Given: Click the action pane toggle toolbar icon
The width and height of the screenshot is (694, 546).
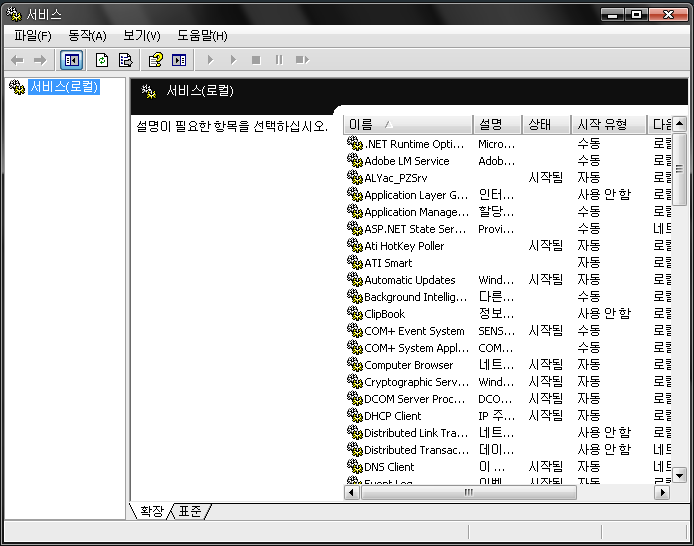Looking at the screenshot, I should tap(179, 60).
